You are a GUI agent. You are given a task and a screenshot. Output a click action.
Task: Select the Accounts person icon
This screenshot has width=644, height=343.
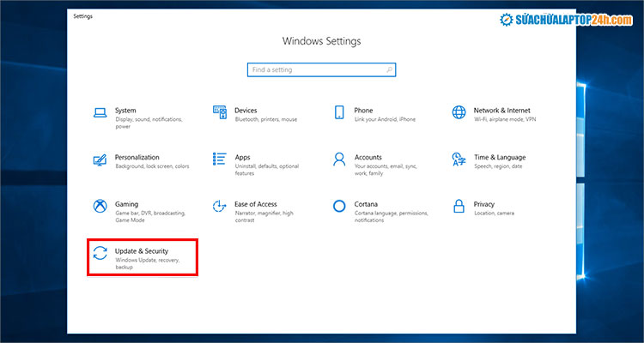pos(339,159)
